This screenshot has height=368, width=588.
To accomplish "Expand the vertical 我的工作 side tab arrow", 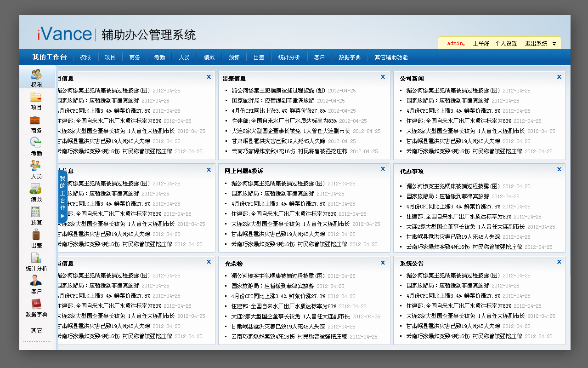I will coord(62,216).
